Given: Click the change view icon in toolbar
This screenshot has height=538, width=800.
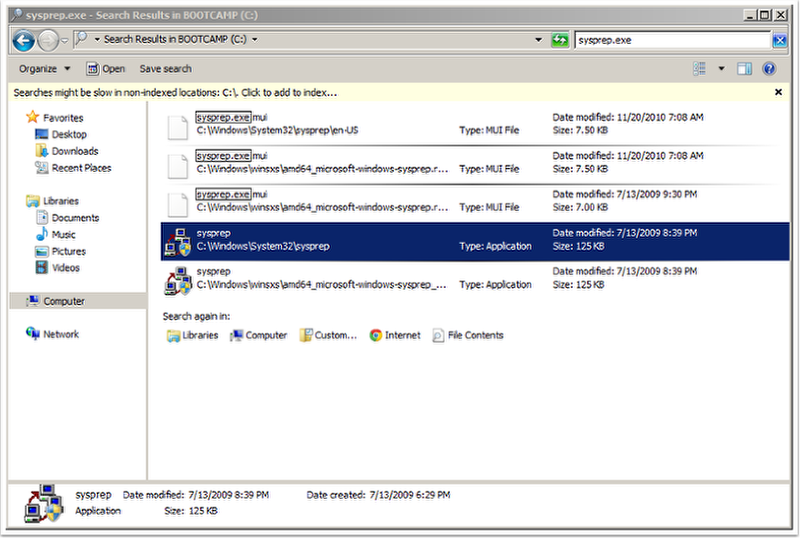Looking at the screenshot, I should [x=700, y=69].
